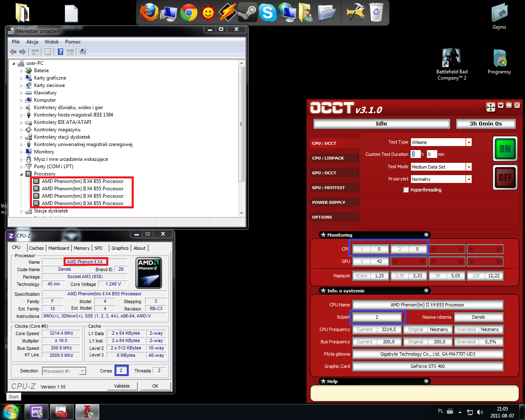Click the Custom Test Duration minutes field
This screenshot has width=525, height=420.
click(432, 154)
